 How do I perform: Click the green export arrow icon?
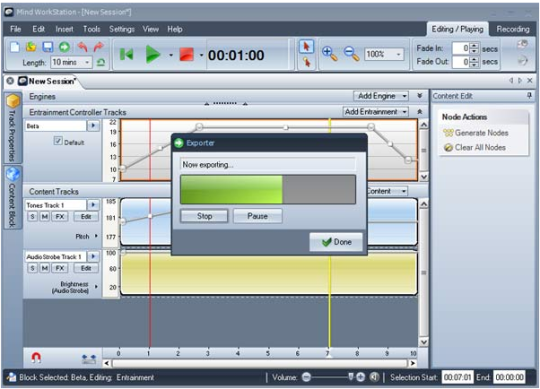[x=64, y=47]
